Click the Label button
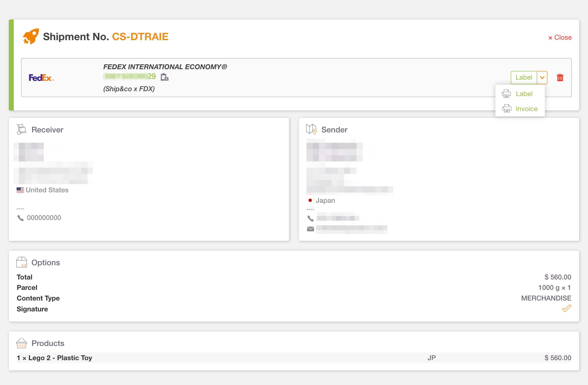The height and width of the screenshot is (385, 588). [524, 77]
